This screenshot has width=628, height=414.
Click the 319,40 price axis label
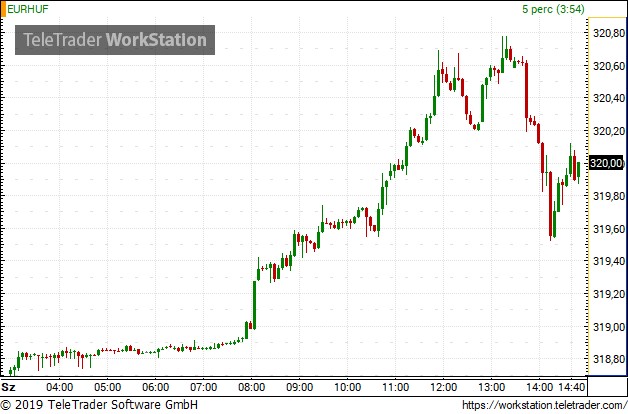(x=608, y=261)
